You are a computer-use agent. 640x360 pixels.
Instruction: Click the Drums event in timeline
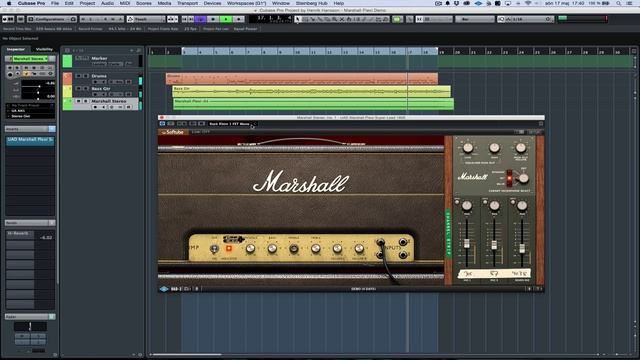(x=302, y=79)
